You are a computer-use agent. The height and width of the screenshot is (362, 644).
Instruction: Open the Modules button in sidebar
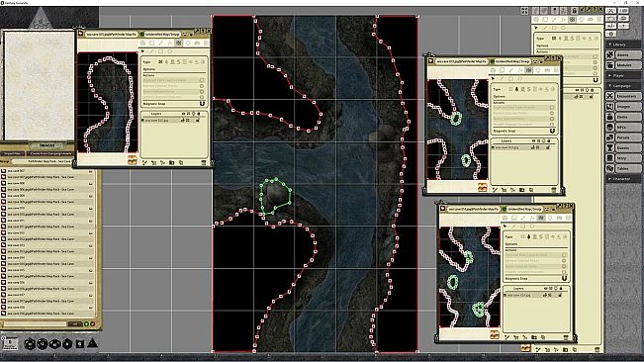(623, 65)
